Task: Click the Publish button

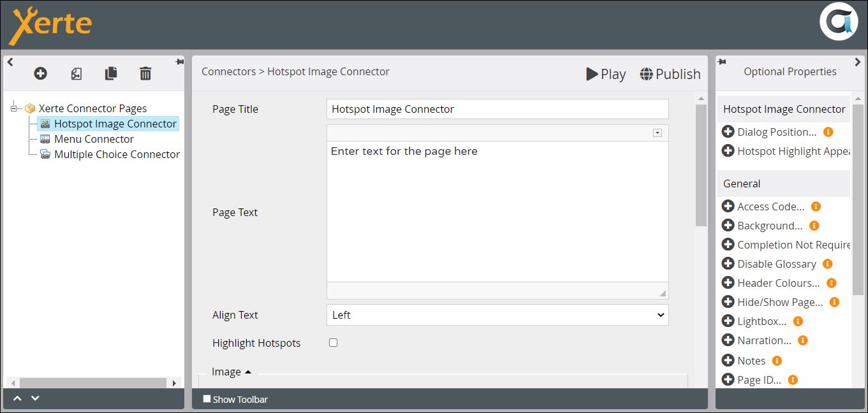Action: click(670, 74)
